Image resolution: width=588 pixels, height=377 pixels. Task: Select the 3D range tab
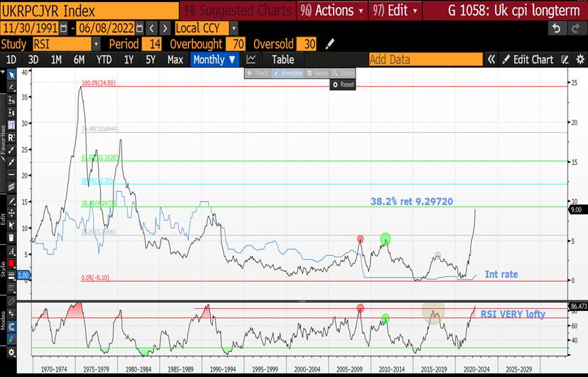pos(33,59)
